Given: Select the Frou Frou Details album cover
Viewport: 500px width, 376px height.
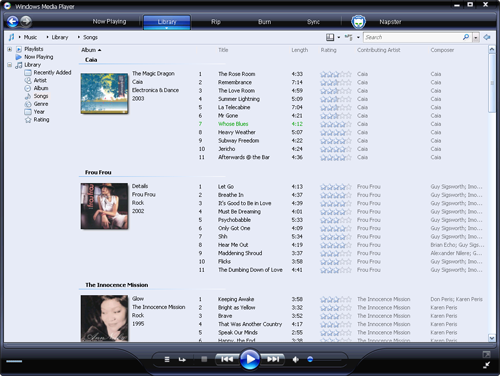Looking at the screenshot, I should [104, 206].
